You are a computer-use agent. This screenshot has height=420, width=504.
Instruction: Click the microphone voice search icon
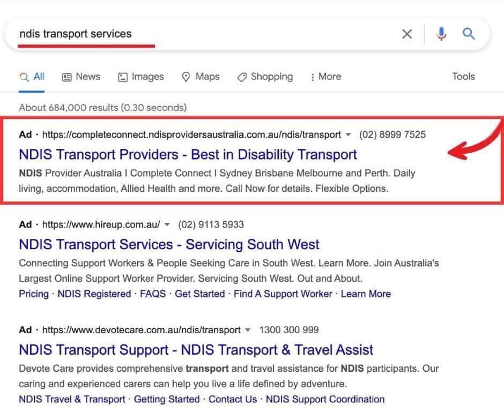[x=441, y=34]
